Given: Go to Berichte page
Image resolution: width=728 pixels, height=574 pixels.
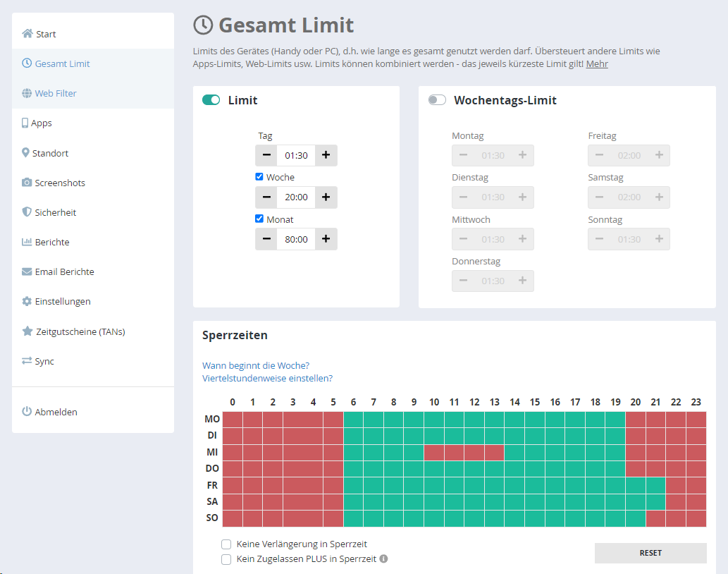Looking at the screenshot, I should [x=93, y=241].
